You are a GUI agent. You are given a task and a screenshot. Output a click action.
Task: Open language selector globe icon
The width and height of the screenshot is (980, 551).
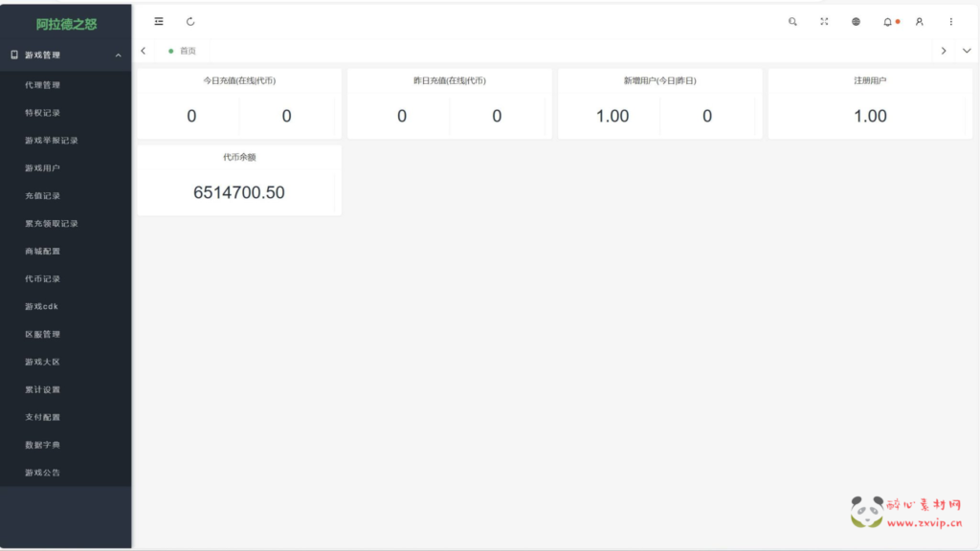click(856, 21)
